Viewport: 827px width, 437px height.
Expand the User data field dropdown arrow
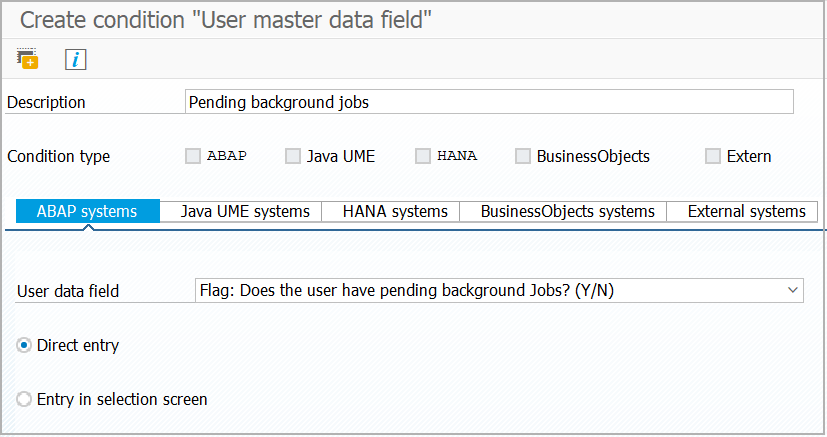[792, 290]
